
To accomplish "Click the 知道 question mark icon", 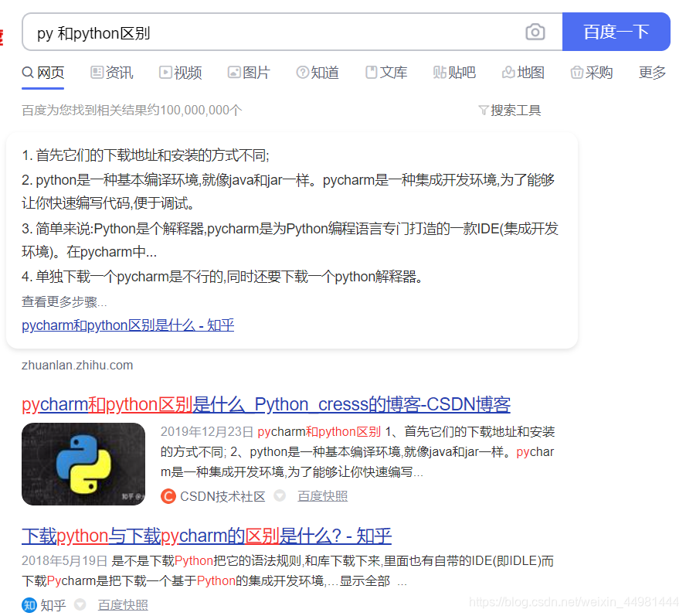I will (x=303, y=72).
